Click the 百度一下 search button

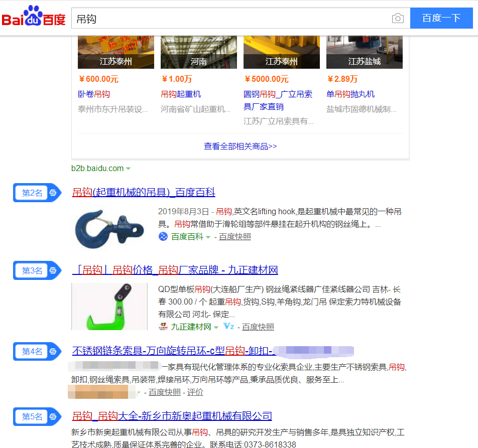click(441, 18)
